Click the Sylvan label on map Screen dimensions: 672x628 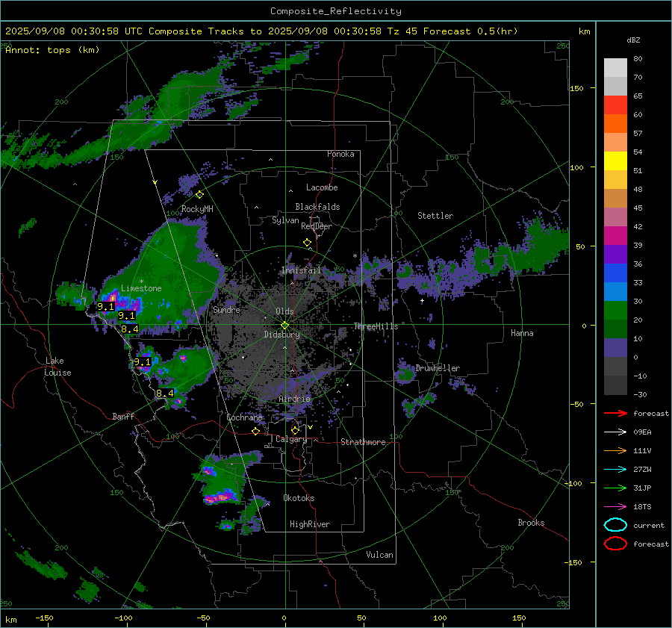(x=285, y=220)
